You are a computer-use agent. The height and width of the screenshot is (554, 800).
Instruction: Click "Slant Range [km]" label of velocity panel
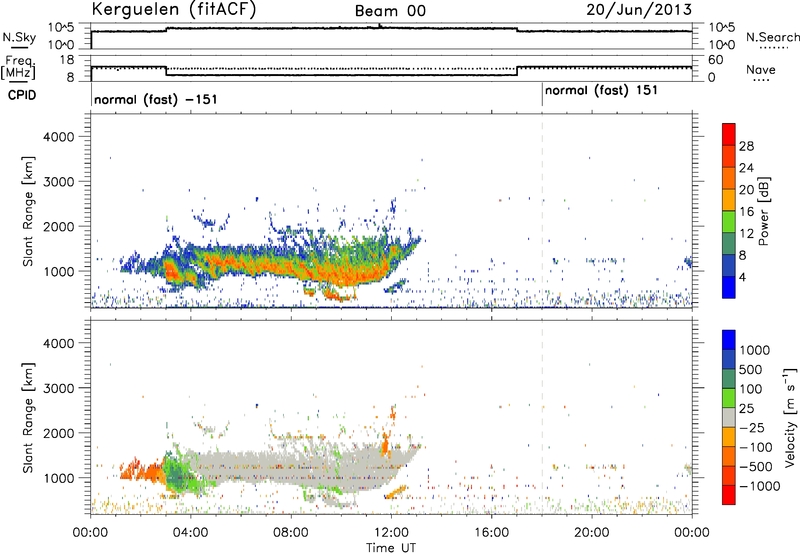pos(28,418)
